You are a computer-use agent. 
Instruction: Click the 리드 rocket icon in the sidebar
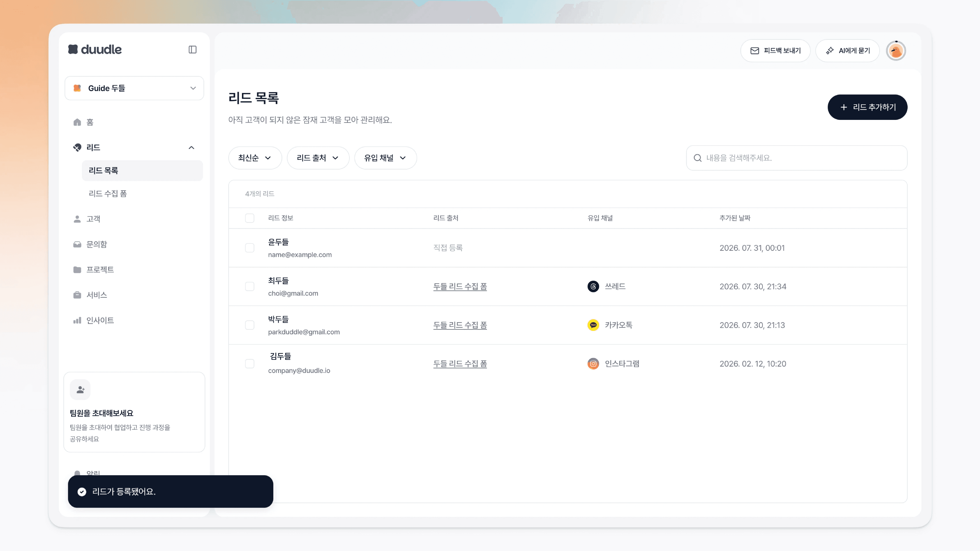tap(77, 147)
